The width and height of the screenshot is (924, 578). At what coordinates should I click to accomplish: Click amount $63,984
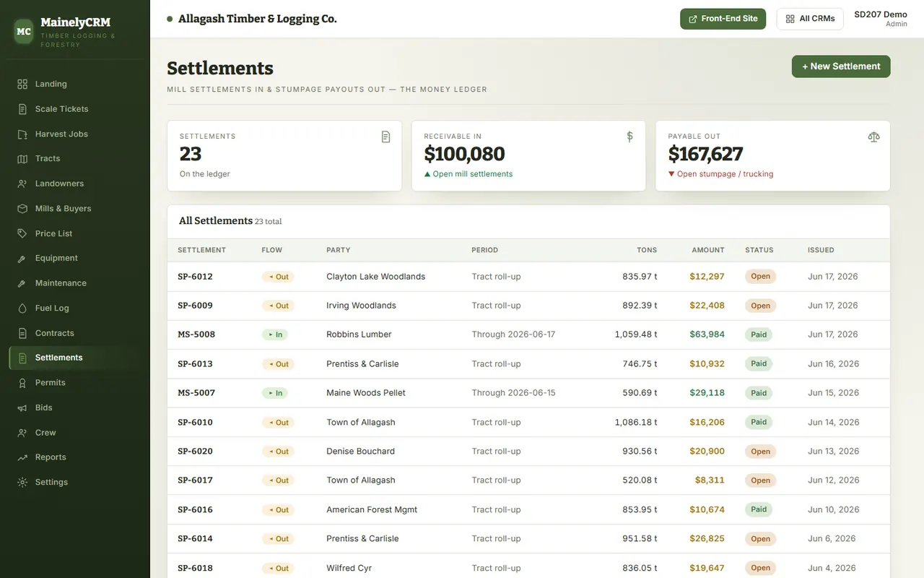[x=707, y=335]
